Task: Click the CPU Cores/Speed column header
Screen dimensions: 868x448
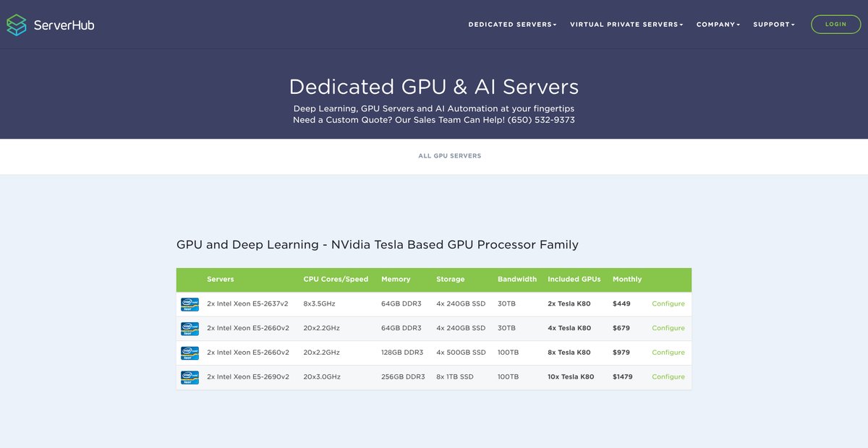Action: click(336, 280)
